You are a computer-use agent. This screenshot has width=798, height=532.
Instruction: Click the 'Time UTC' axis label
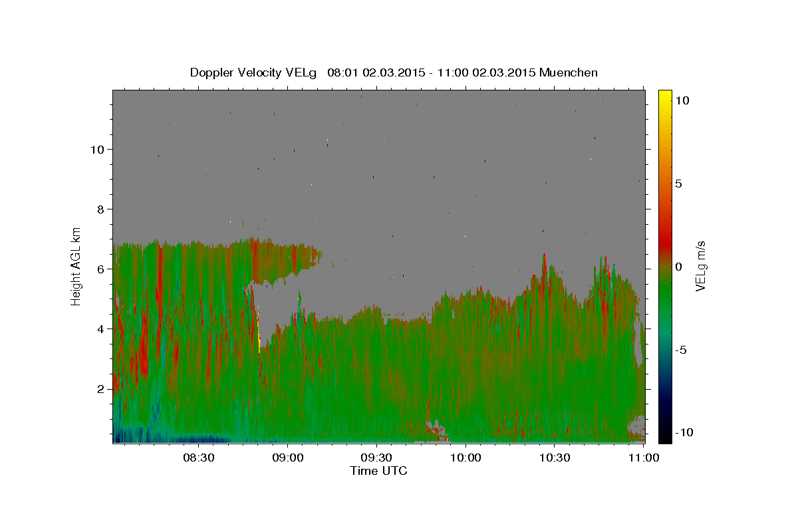click(378, 471)
